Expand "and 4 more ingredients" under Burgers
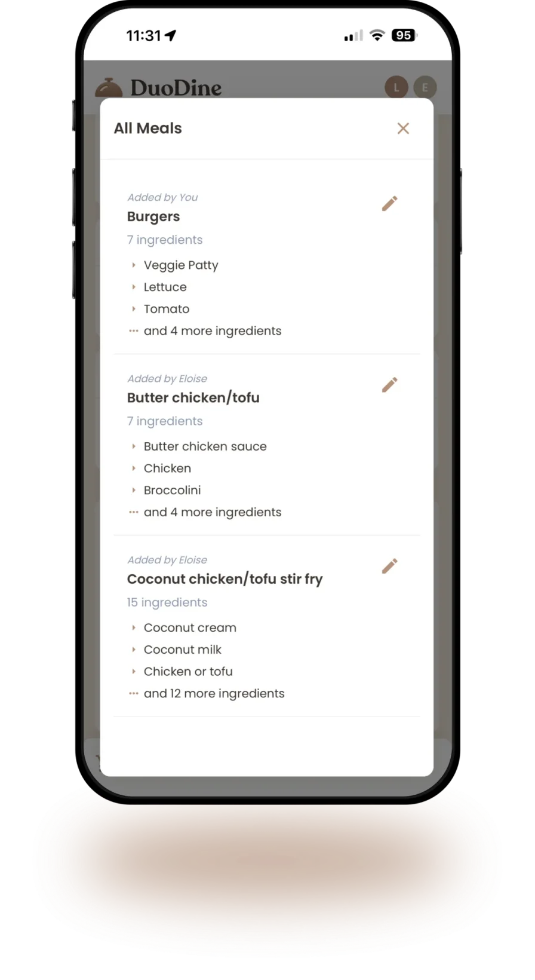The width and height of the screenshot is (535, 980). [212, 330]
